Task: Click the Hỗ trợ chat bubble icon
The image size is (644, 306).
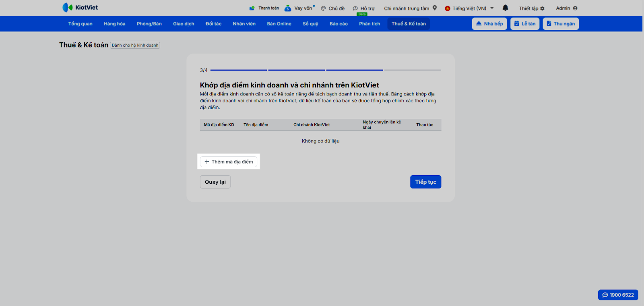Action: tap(355, 8)
